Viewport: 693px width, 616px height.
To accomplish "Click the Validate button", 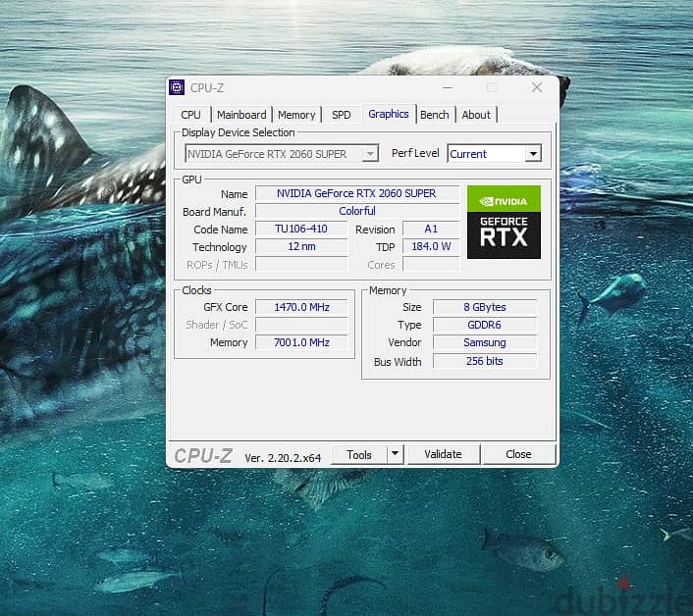I will click(443, 454).
